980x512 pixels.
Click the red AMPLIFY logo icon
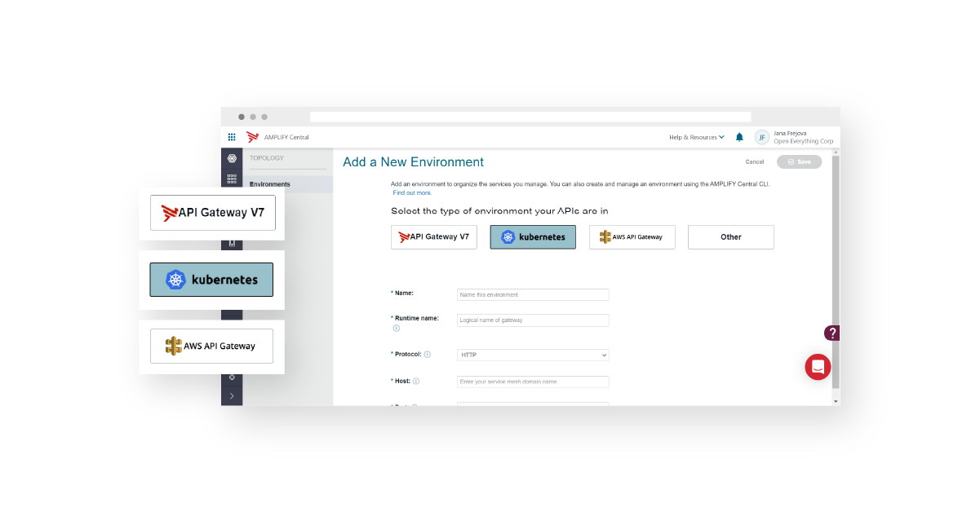253,137
